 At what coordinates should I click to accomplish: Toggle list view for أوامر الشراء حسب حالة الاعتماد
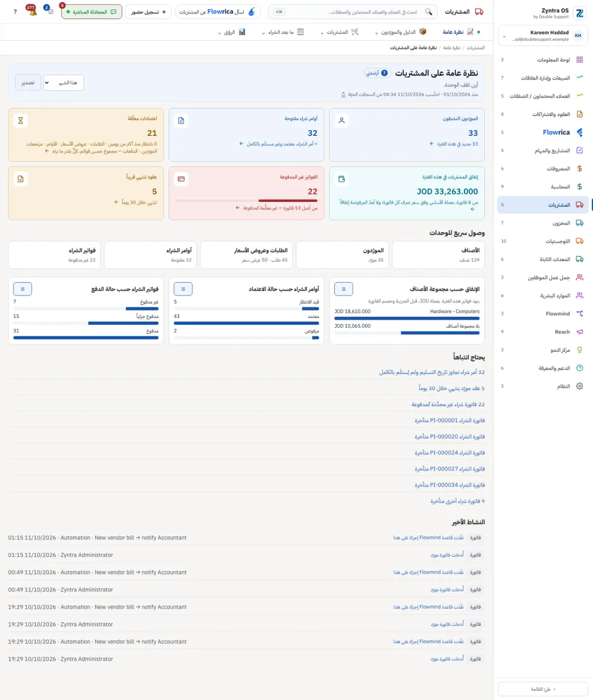coord(183,289)
